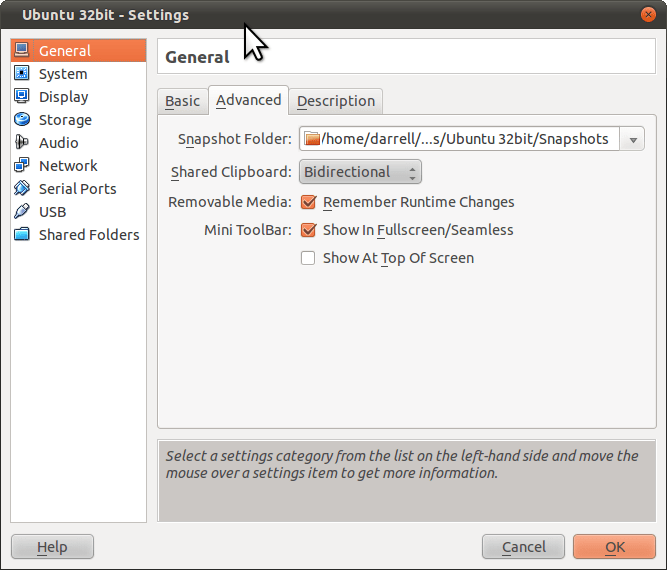Click the Snapshot Folder path field
The width and height of the screenshot is (667, 570).
click(460, 140)
